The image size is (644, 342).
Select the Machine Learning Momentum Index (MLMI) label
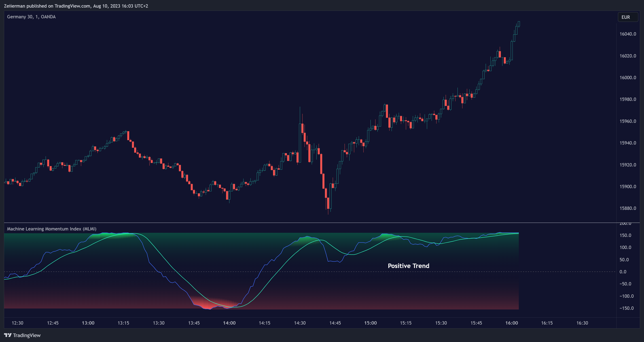(x=51, y=229)
